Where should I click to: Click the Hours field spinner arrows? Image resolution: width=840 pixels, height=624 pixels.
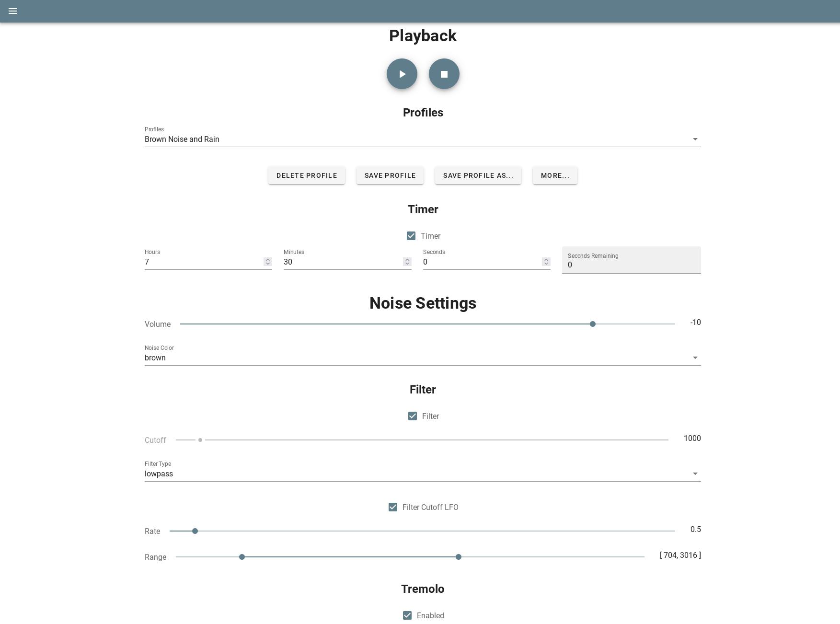(x=268, y=262)
